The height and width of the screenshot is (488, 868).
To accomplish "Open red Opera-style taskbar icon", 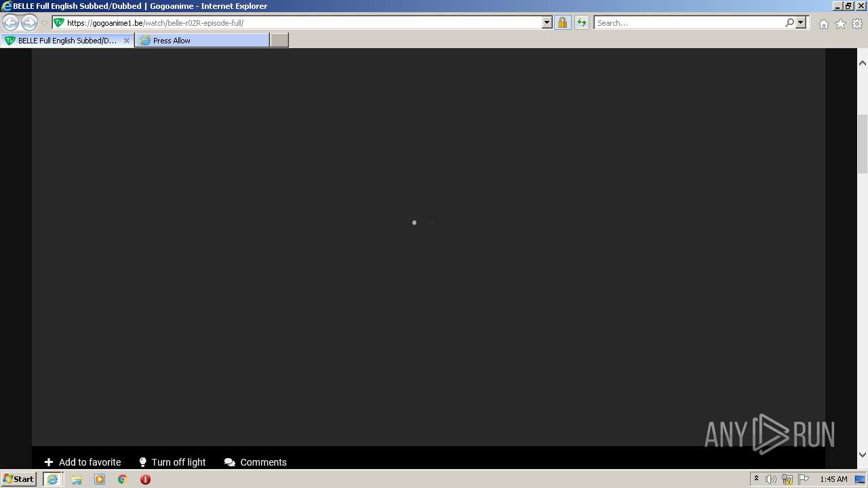I will tap(145, 479).
